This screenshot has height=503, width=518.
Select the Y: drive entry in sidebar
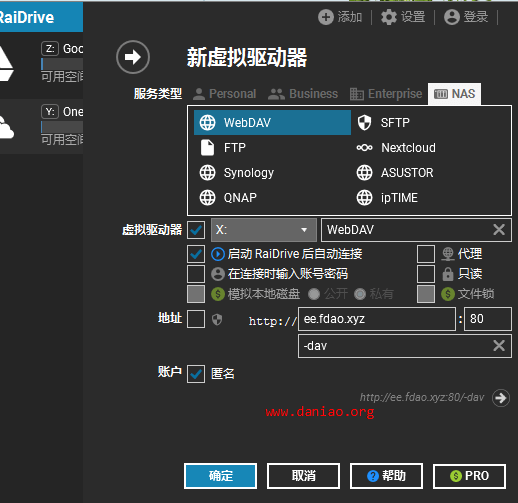click(41, 127)
